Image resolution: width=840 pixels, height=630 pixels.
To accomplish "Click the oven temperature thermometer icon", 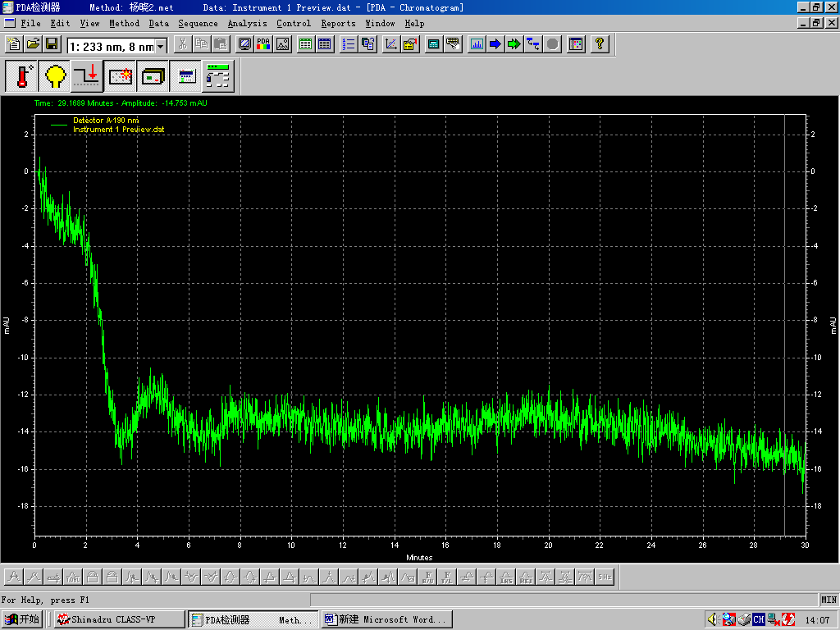I will [21, 76].
